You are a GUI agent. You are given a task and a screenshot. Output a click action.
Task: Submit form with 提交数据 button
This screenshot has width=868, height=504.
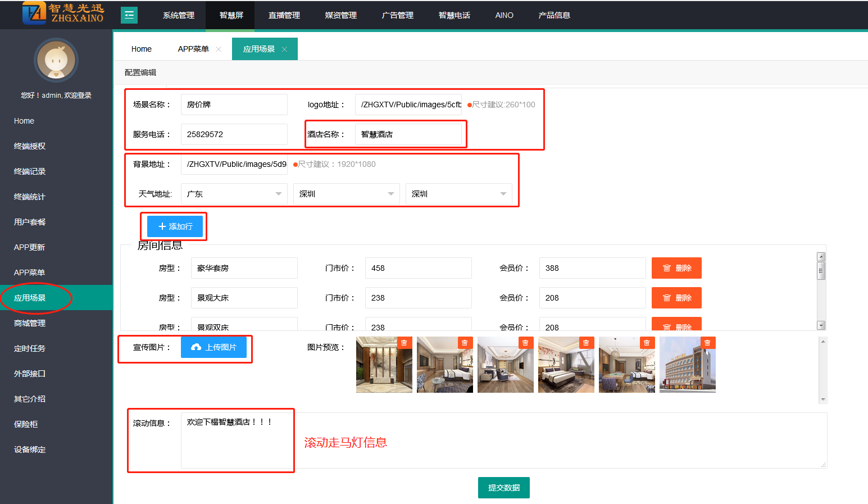503,488
